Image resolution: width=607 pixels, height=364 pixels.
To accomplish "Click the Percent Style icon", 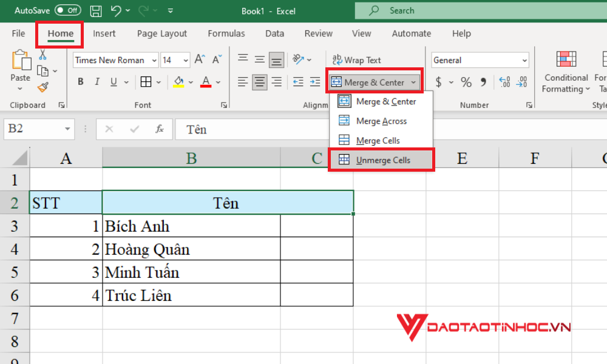I will pyautogui.click(x=466, y=82).
